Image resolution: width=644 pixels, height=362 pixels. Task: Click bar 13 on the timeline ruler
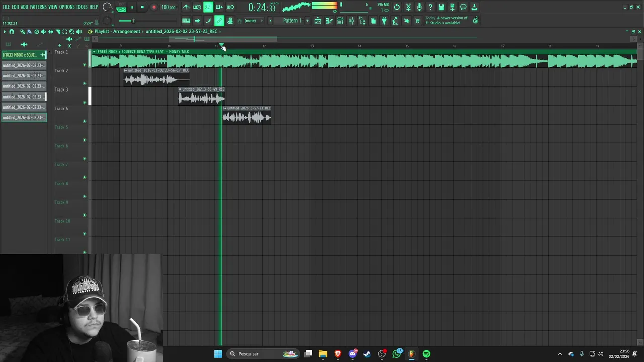coord(312,46)
